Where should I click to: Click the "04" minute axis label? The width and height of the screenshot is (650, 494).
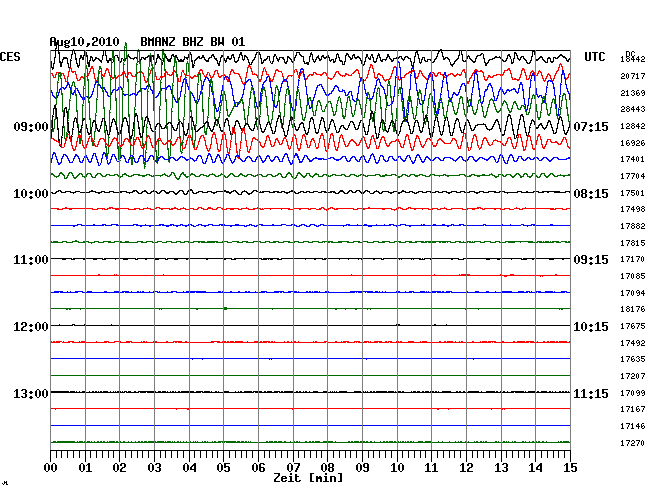pyautogui.click(x=189, y=468)
